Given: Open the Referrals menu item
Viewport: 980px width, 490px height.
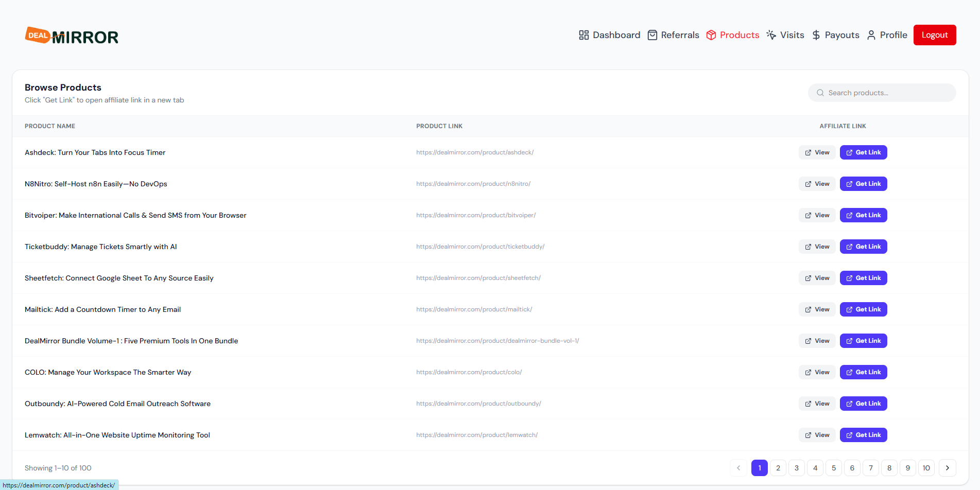Looking at the screenshot, I should coord(680,35).
